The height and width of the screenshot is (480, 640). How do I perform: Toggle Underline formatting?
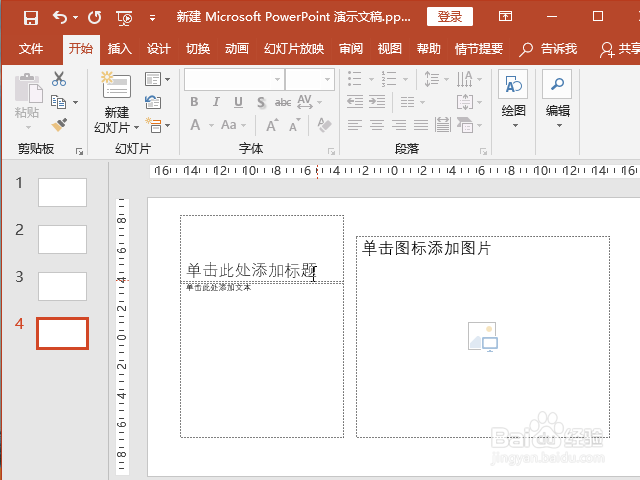point(238,102)
